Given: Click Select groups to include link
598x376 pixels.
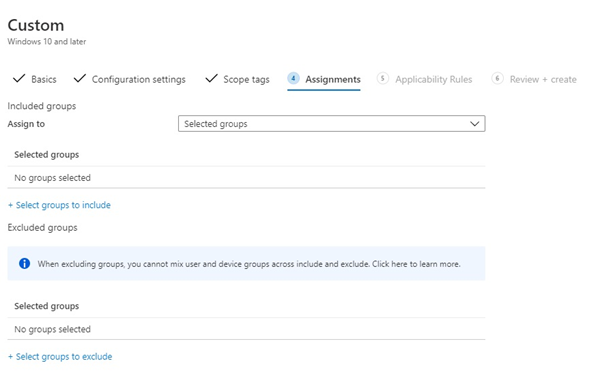Looking at the screenshot, I should 59,205.
